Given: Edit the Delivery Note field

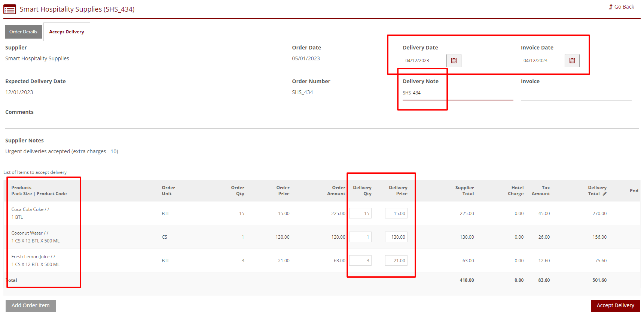Looking at the screenshot, I should pyautogui.click(x=457, y=93).
